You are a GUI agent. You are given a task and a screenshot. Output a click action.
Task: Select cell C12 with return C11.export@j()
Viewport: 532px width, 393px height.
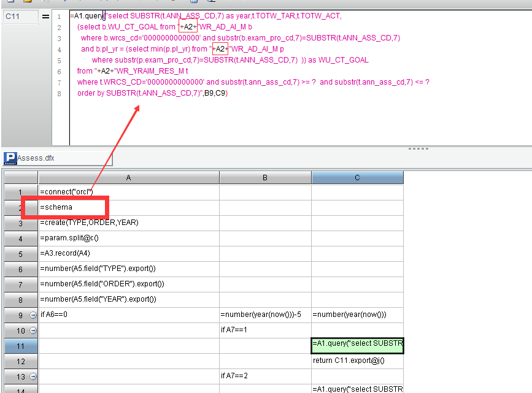[x=357, y=361]
